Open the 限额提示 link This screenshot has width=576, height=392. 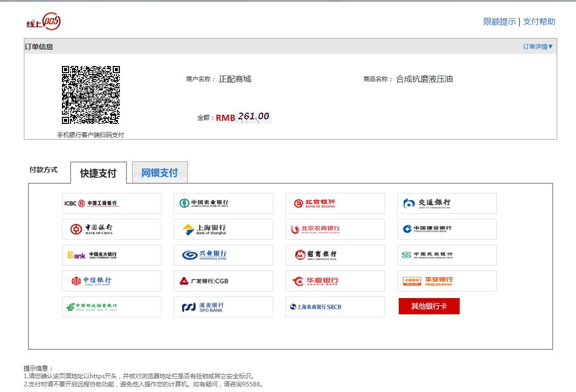500,22
